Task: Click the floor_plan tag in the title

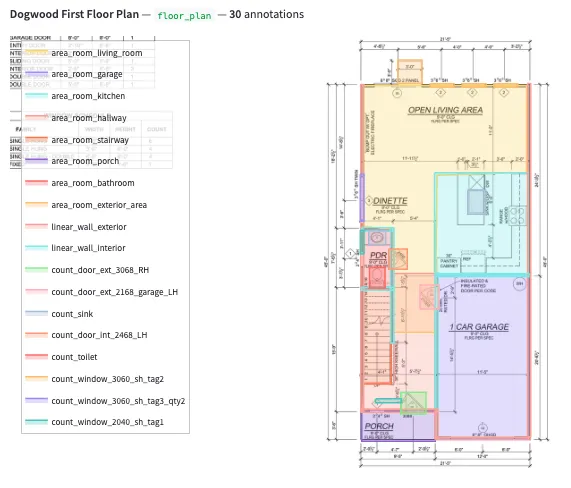Action: (184, 16)
